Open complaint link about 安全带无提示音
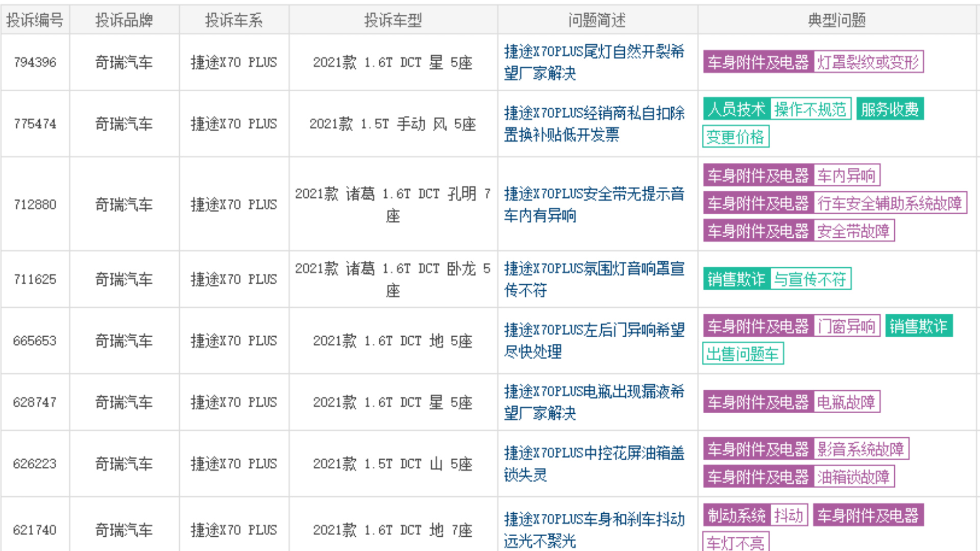 (x=594, y=205)
